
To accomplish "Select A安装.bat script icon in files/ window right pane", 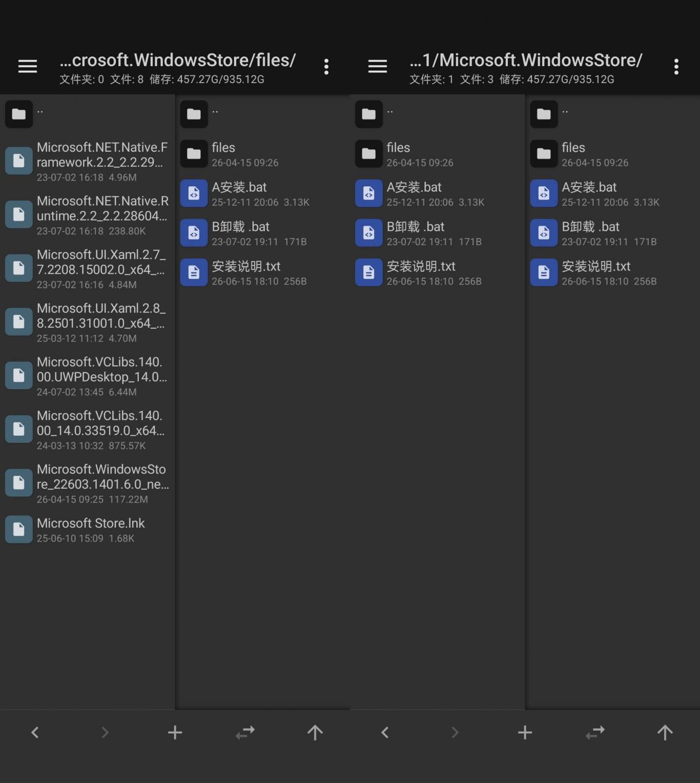I will (x=194, y=193).
